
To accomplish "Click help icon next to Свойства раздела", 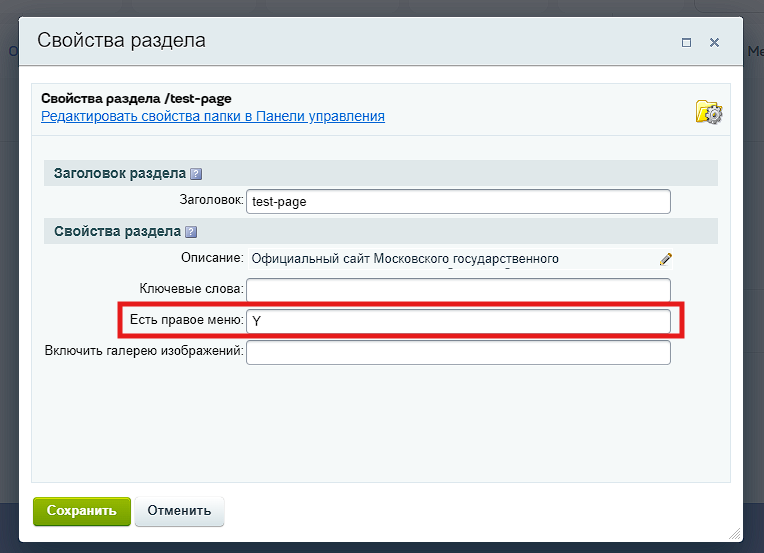I will pyautogui.click(x=191, y=232).
